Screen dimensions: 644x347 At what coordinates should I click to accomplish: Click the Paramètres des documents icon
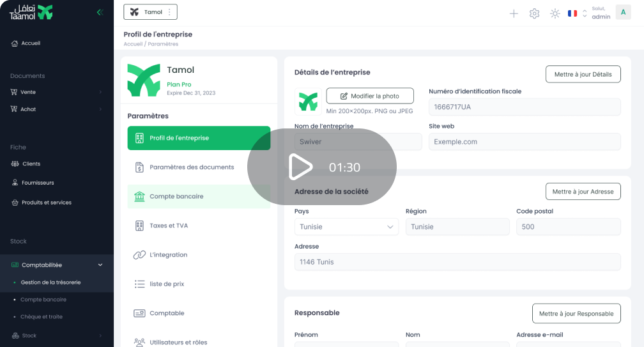coord(140,167)
